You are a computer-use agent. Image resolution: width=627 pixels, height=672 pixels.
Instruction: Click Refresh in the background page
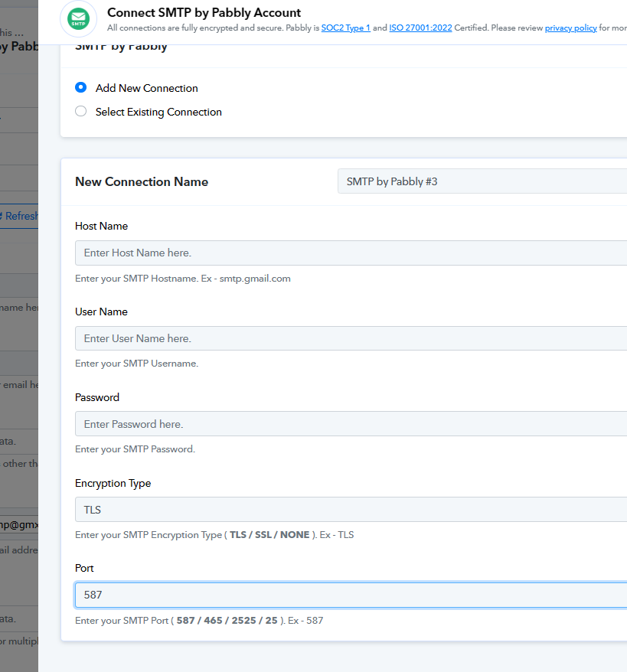coord(19,216)
